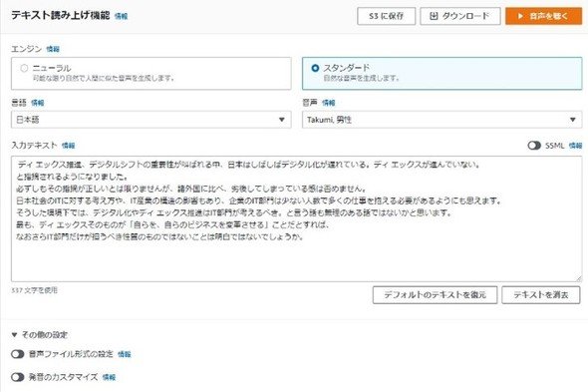The height and width of the screenshot is (392, 588).
Task: Open the 日本語 language dropdown
Action: [151, 120]
